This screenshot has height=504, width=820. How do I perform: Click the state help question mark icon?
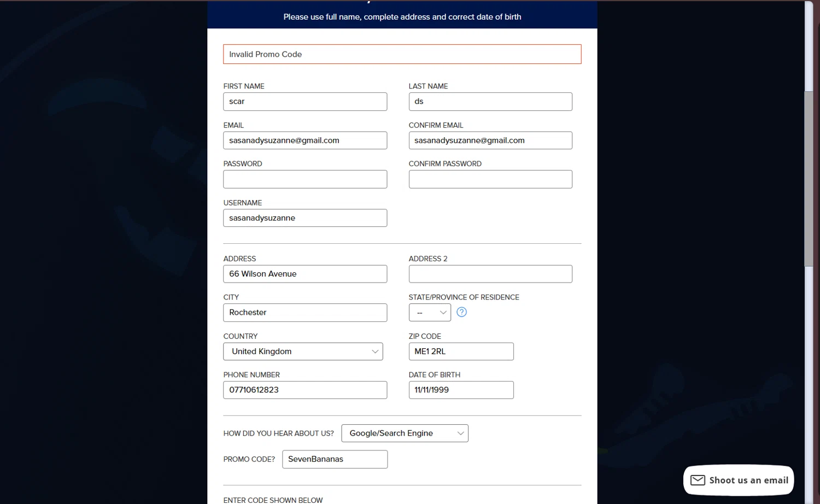coord(461,312)
